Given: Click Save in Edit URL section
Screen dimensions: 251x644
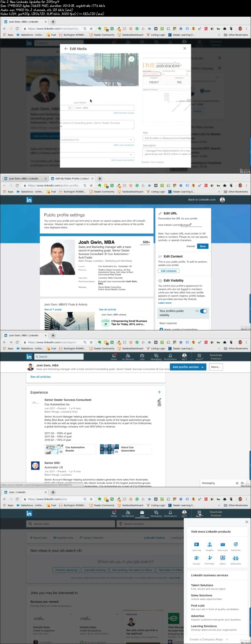Looking at the screenshot, I should coord(202,246).
